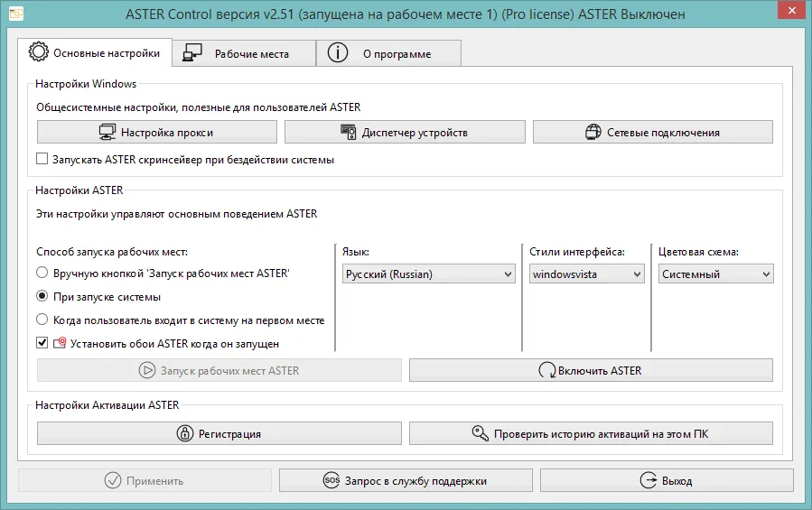This screenshot has height=510, width=812.
Task: Uncheck Установить обои ASTER checkbox
Action: [x=42, y=343]
